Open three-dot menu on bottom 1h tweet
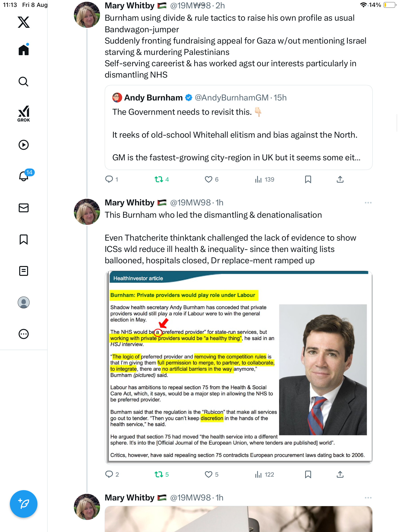The height and width of the screenshot is (532, 399). (368, 498)
